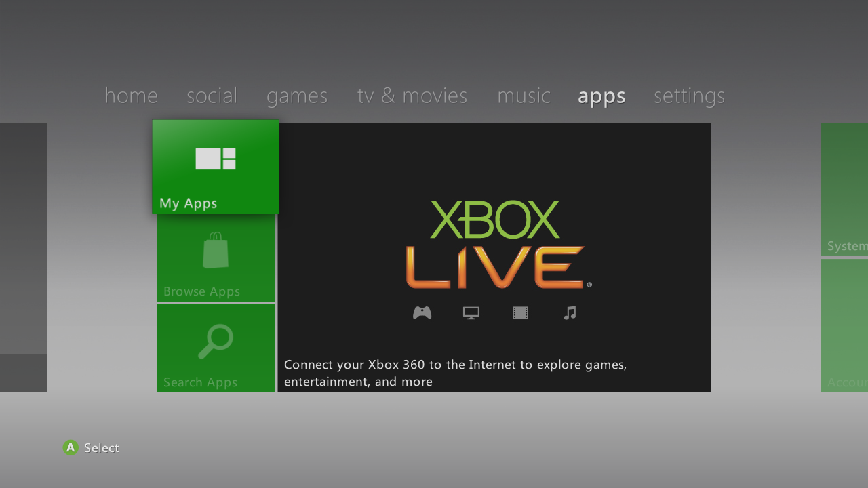Go to the tv & movies tab
868x488 pixels.
click(412, 96)
